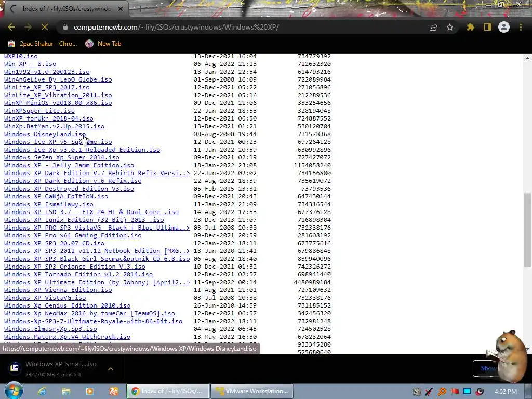Image resolution: width=532 pixels, height=399 pixels.
Task: Open the Chrome profile avatar
Action: point(504,27)
